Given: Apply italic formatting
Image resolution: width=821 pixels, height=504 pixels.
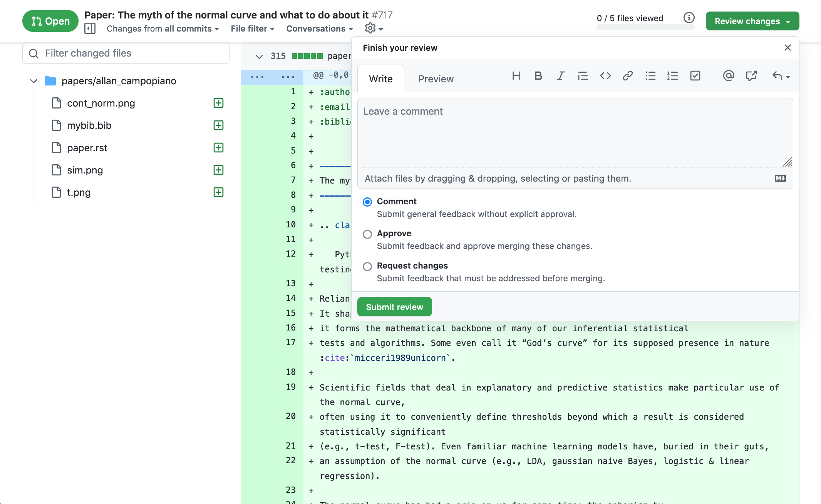Looking at the screenshot, I should [x=560, y=76].
